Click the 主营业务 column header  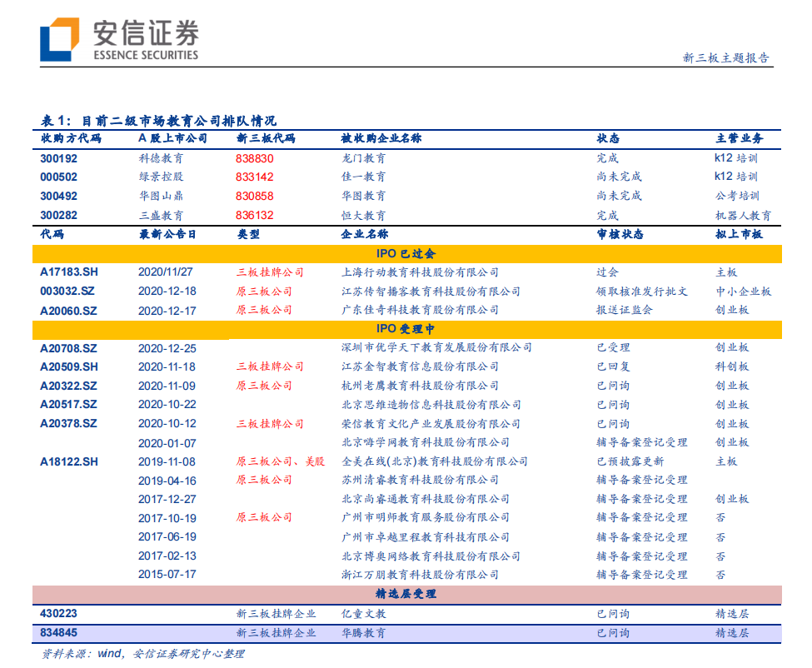tap(739, 139)
